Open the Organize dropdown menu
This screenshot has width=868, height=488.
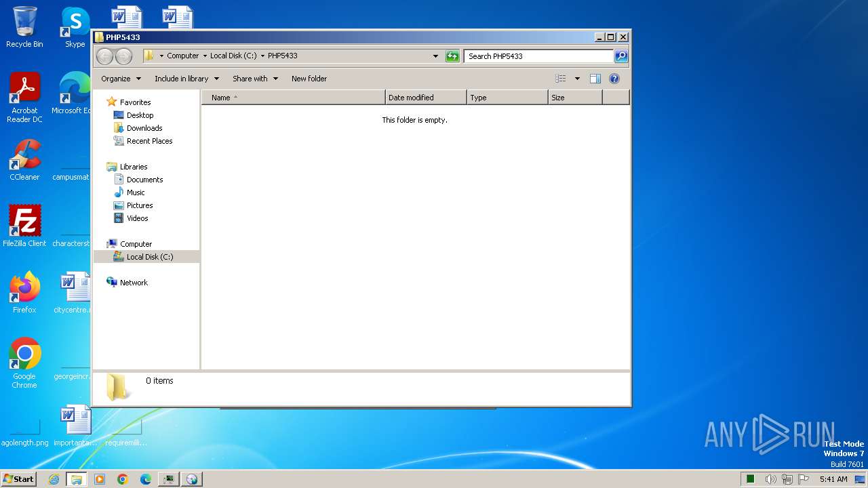point(121,79)
